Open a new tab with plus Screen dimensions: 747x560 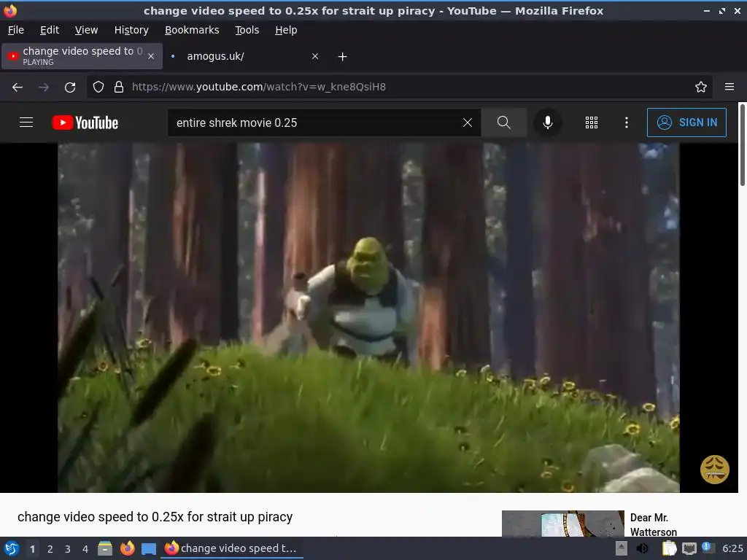[342, 57]
